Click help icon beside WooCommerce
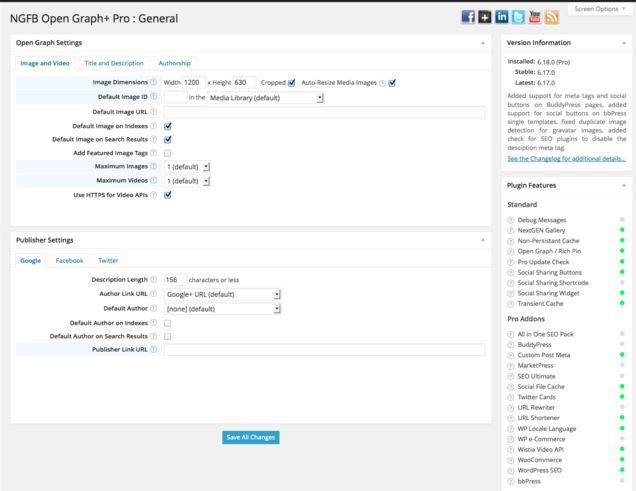The width and height of the screenshot is (636, 491). click(x=511, y=460)
